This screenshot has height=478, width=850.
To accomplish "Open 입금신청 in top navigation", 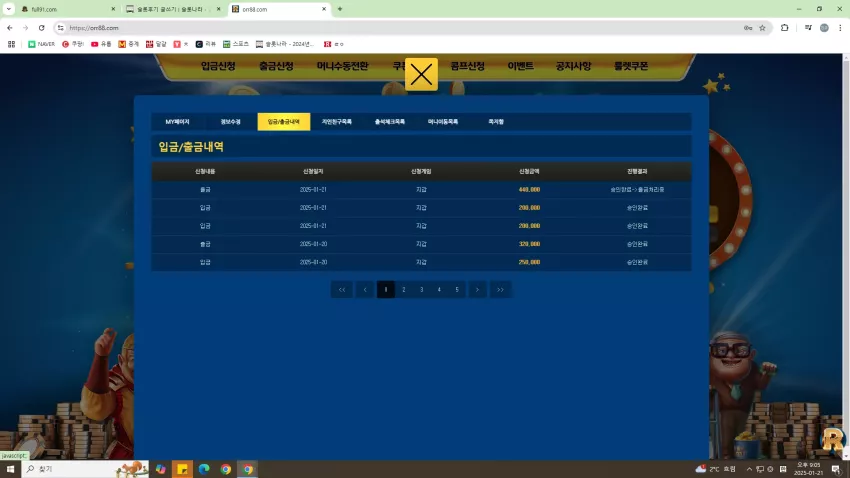I will coord(218,66).
